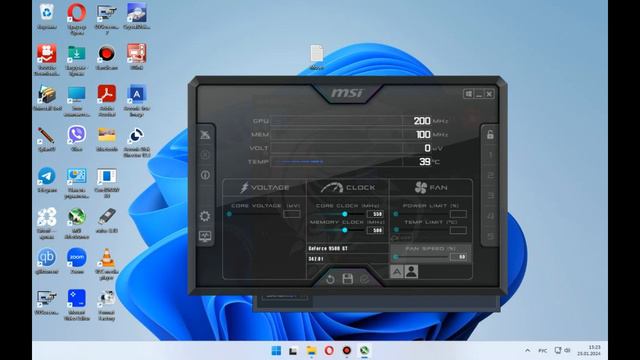This screenshot has height=360, width=640.
Task: Toggle apply at Windows startup button
Action: coord(469,94)
